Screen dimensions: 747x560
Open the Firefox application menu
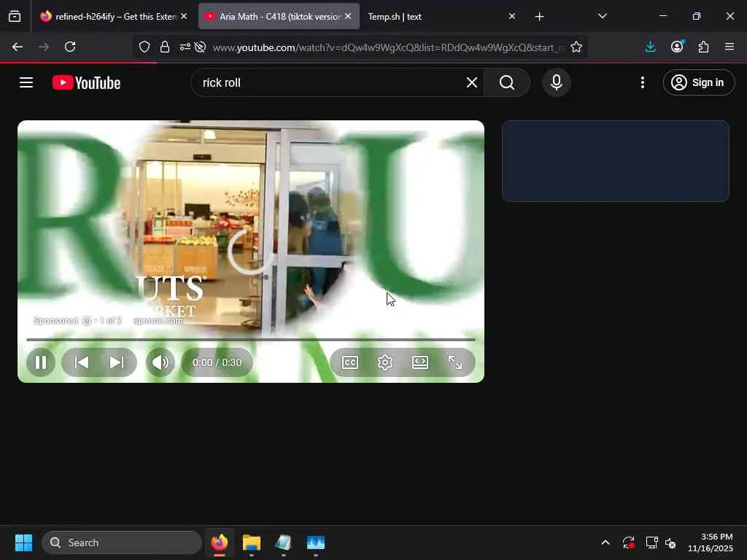729,47
